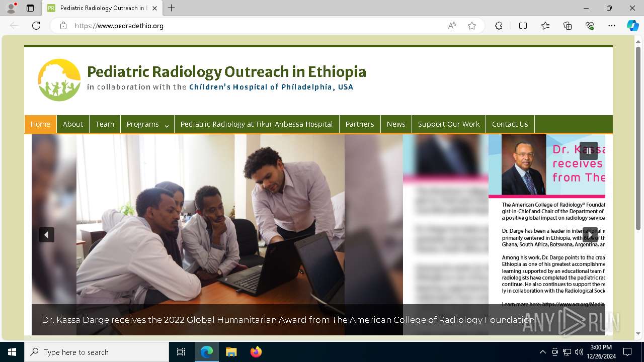Open the Contact Us page
Screen dimensions: 644x362
pyautogui.click(x=510, y=124)
